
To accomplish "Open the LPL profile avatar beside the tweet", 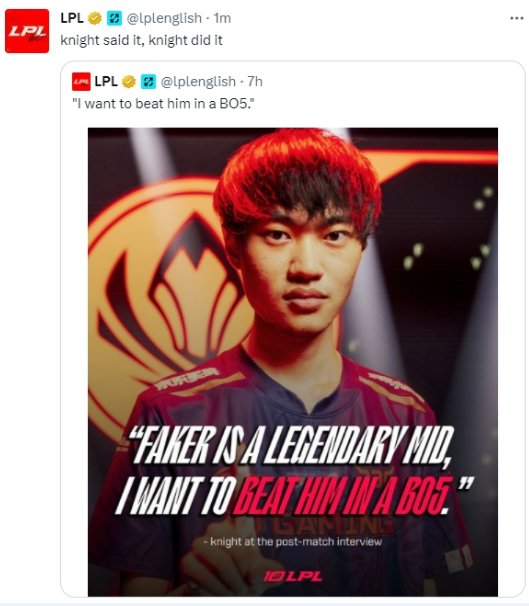I will click(27, 31).
